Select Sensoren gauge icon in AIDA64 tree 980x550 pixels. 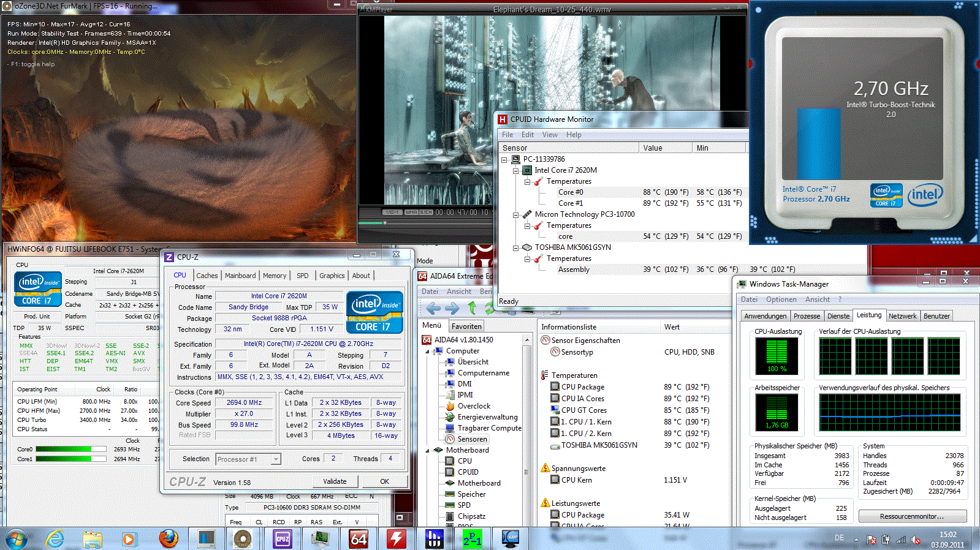(450, 439)
